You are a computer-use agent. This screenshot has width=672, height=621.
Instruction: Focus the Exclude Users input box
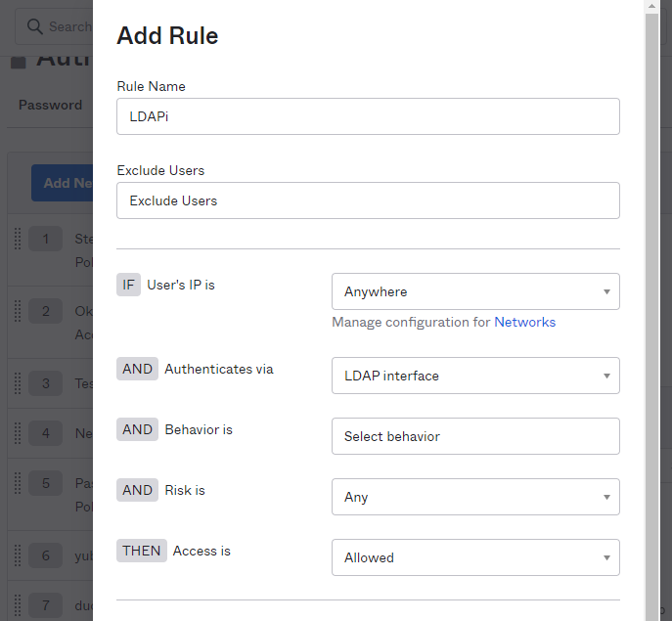click(x=368, y=200)
